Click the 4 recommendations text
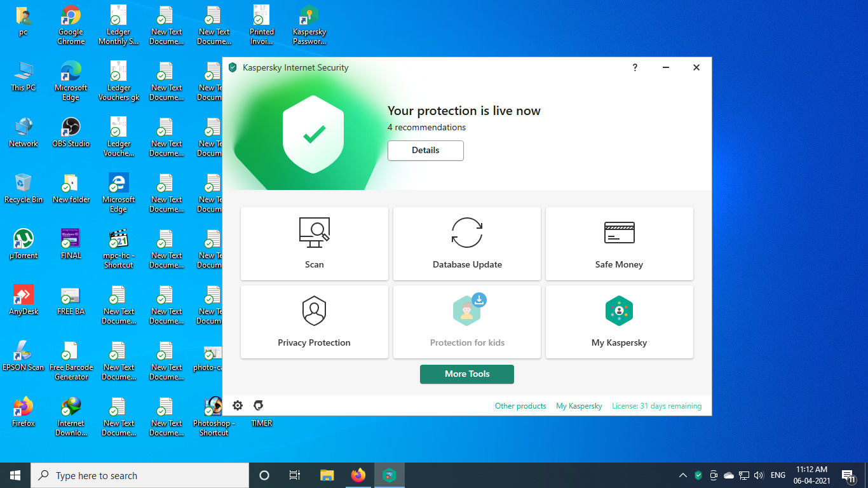Image resolution: width=868 pixels, height=488 pixels. pyautogui.click(x=426, y=127)
